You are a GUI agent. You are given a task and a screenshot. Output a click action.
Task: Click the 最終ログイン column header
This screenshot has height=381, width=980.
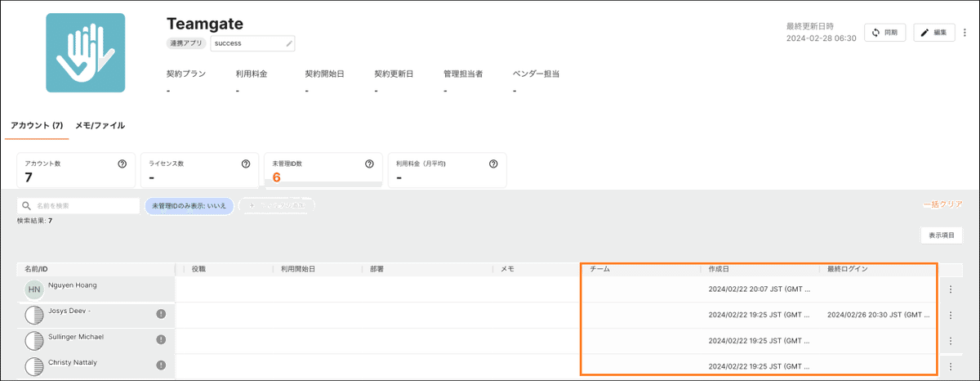[848, 268]
